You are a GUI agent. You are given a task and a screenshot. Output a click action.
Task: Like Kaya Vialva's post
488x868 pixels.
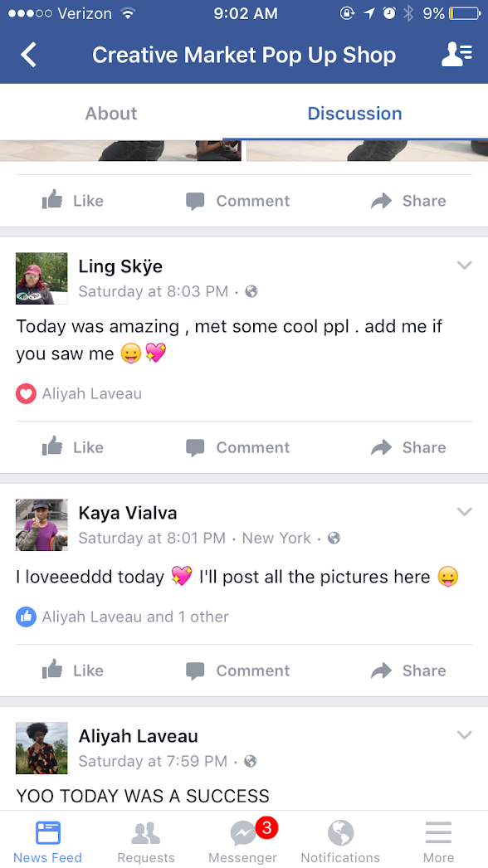pos(73,671)
